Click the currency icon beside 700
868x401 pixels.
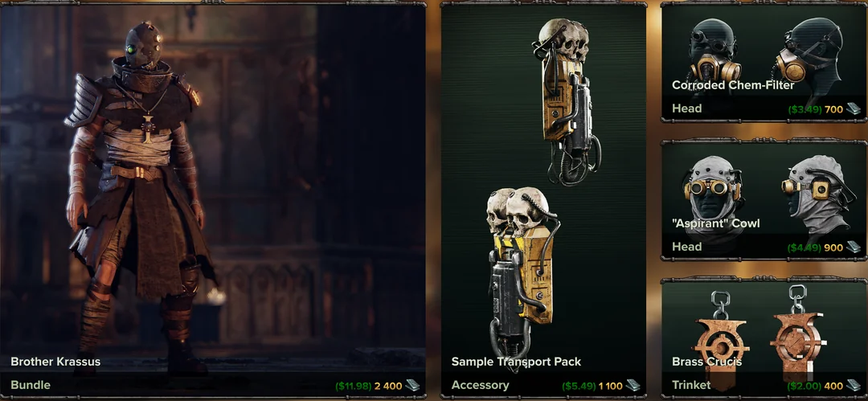[853, 109]
